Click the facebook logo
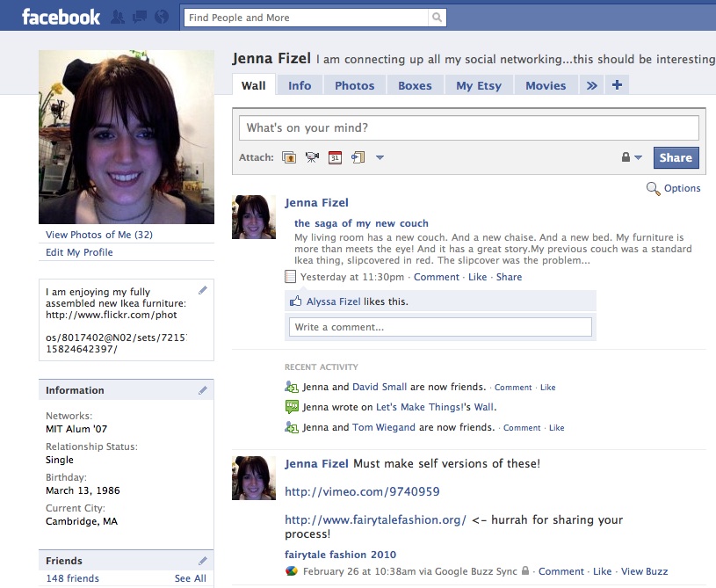This screenshot has height=588, width=716. pyautogui.click(x=61, y=17)
